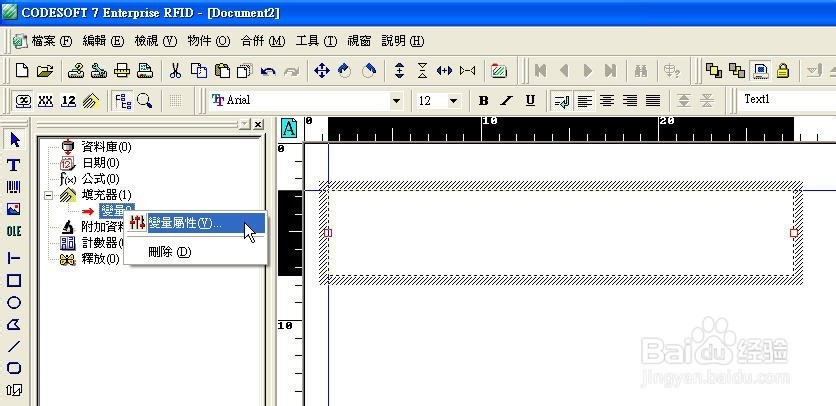This screenshot has height=406, width=836.
Task: Align text center
Action: [x=607, y=100]
